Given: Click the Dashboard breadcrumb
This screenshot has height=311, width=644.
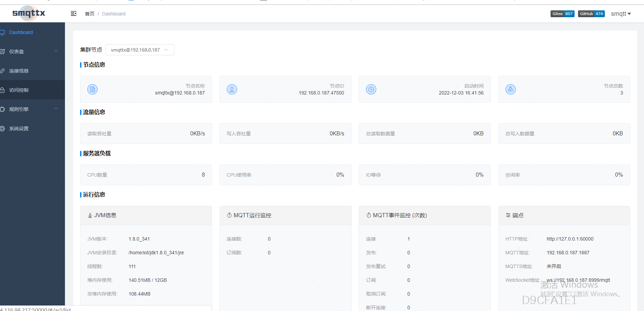Looking at the screenshot, I should pyautogui.click(x=114, y=14).
